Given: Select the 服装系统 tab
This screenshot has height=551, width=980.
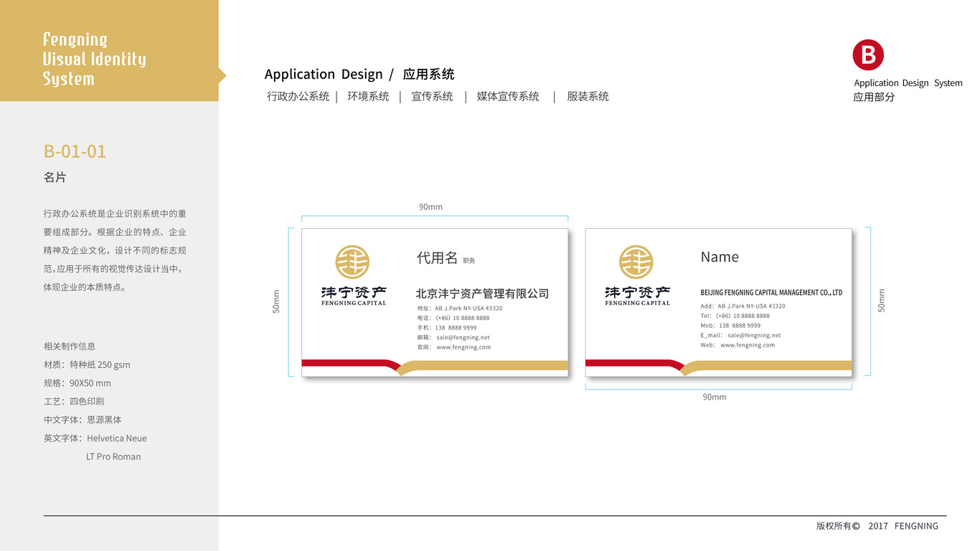Looking at the screenshot, I should click(588, 96).
